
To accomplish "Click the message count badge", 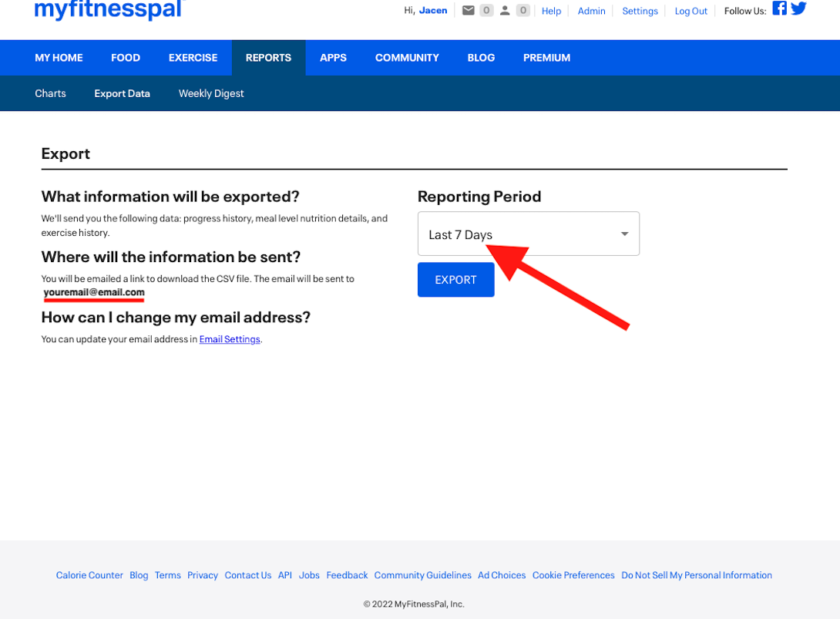I will click(486, 10).
